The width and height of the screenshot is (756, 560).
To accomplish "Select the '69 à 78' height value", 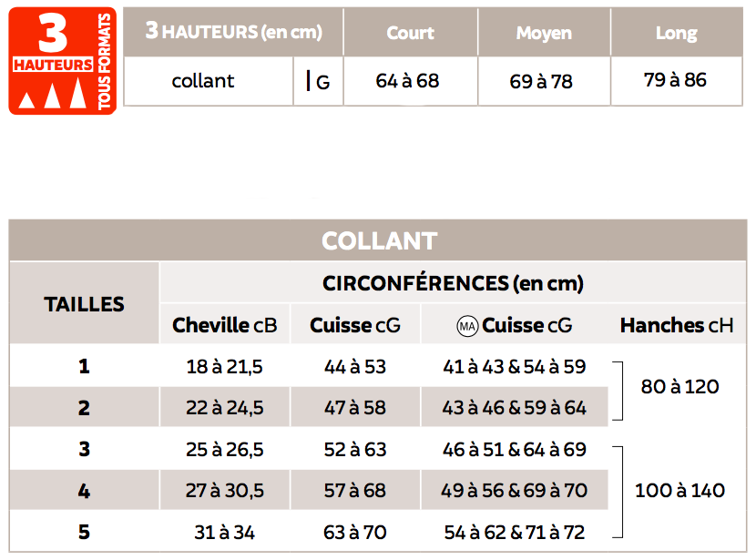I will pos(541,81).
